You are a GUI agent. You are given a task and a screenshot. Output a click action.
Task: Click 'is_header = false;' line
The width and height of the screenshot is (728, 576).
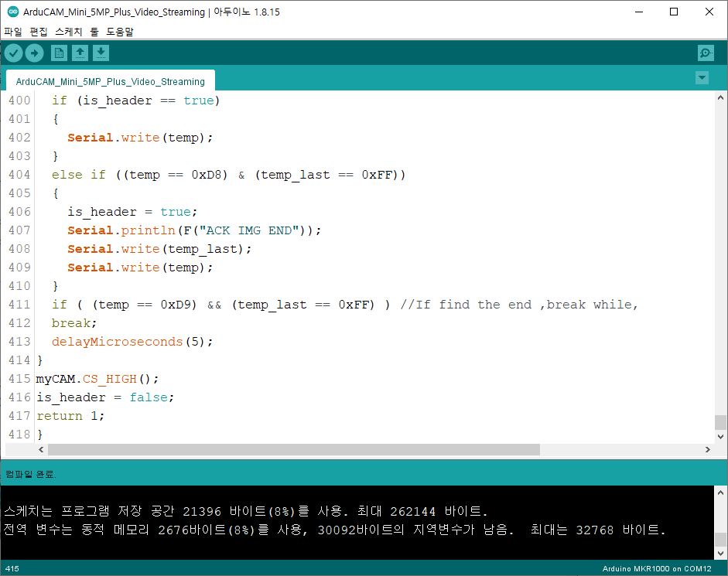[105, 397]
